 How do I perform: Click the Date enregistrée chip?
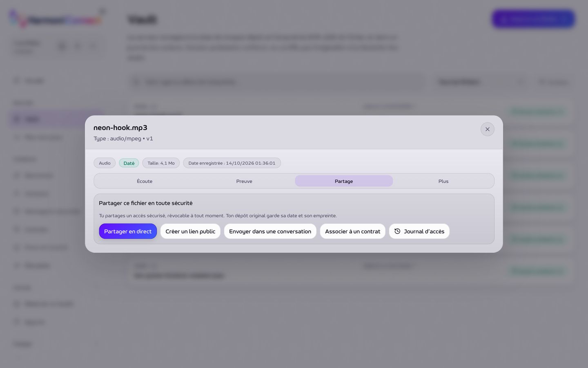click(232, 163)
